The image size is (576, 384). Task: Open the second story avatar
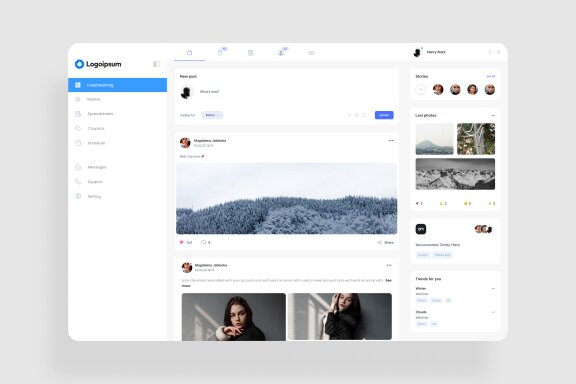pos(455,89)
